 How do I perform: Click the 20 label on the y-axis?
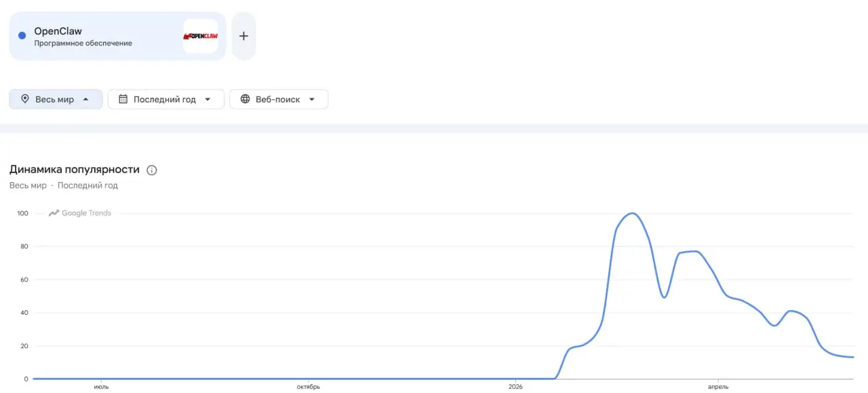coord(24,346)
